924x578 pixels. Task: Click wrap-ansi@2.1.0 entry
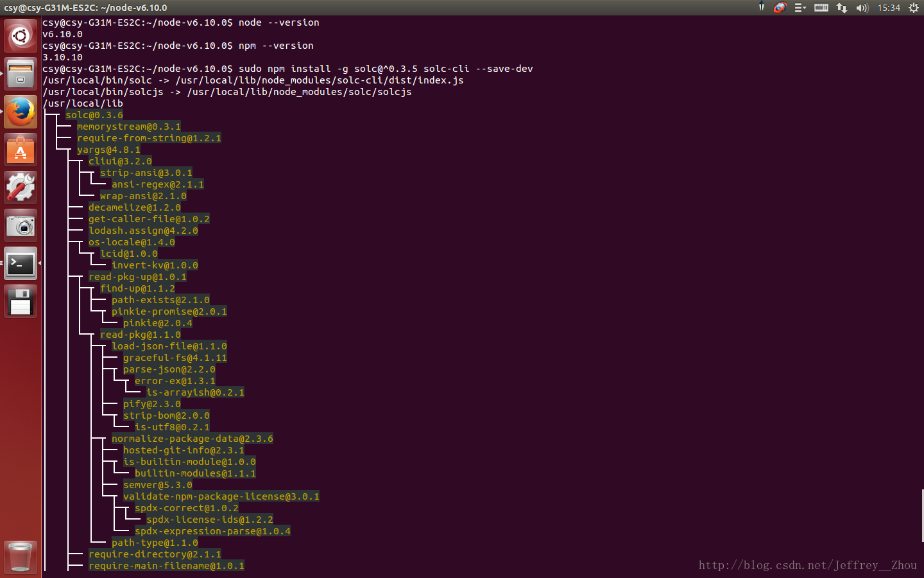tap(143, 196)
